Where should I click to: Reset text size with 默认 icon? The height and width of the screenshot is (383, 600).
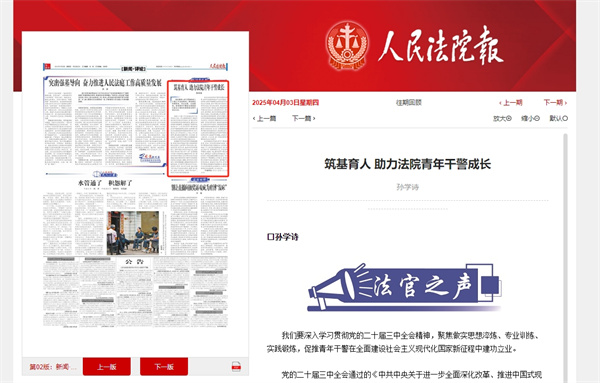point(559,119)
